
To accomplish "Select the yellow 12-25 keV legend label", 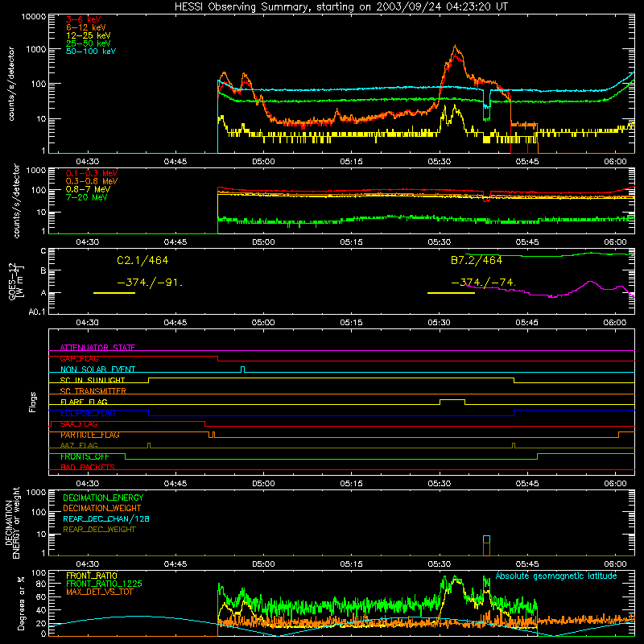I will pos(88,35).
